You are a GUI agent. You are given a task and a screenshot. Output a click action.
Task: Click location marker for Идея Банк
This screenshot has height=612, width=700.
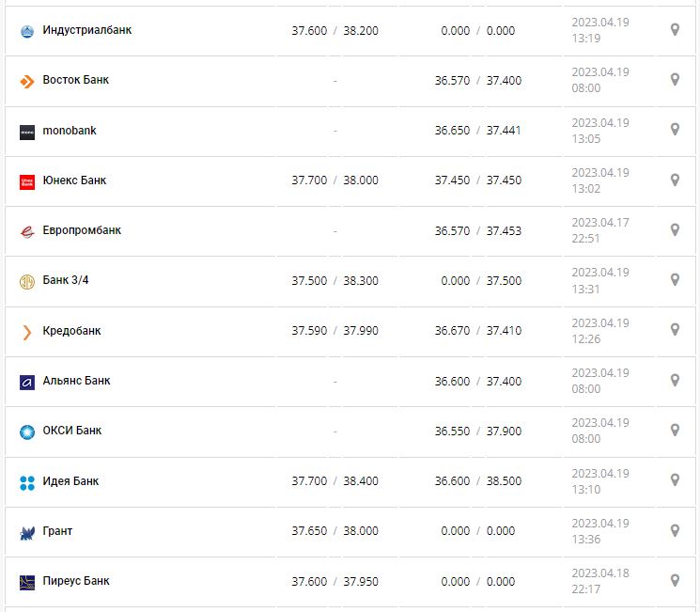675,480
